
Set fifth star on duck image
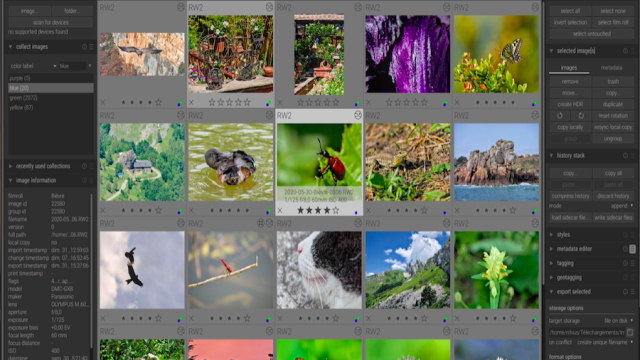[247, 211]
